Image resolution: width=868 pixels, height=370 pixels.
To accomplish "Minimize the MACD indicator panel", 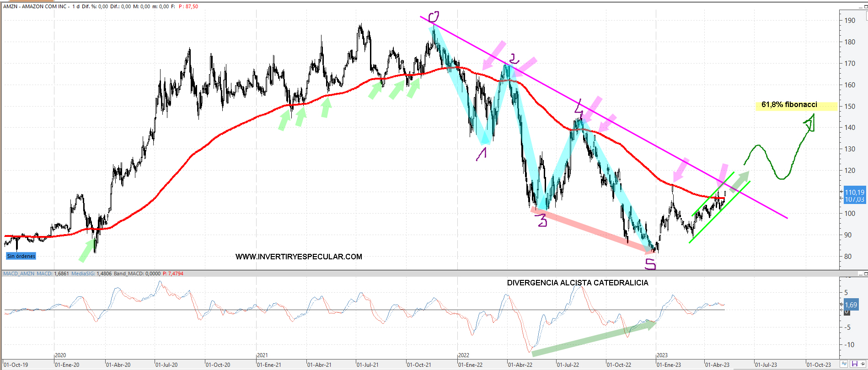I will click(x=860, y=274).
